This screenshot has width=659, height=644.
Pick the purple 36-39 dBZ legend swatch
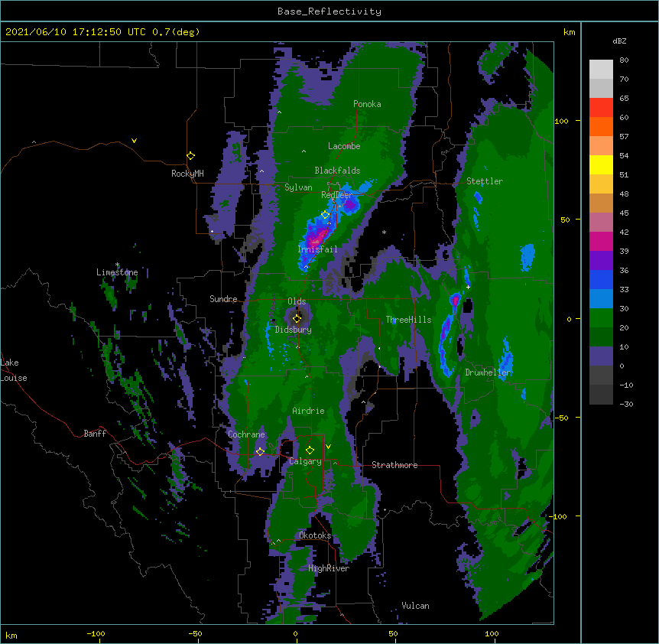point(601,261)
